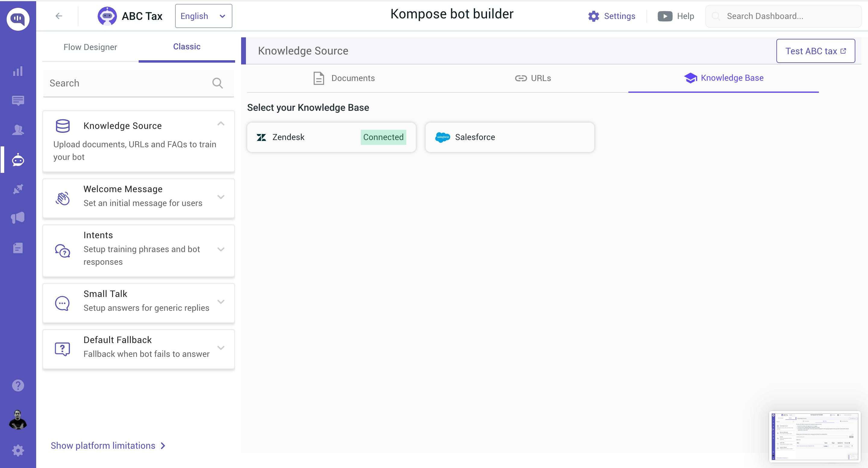Open bot integration sidebar icon
This screenshot has width=868, height=468.
pyautogui.click(x=18, y=160)
